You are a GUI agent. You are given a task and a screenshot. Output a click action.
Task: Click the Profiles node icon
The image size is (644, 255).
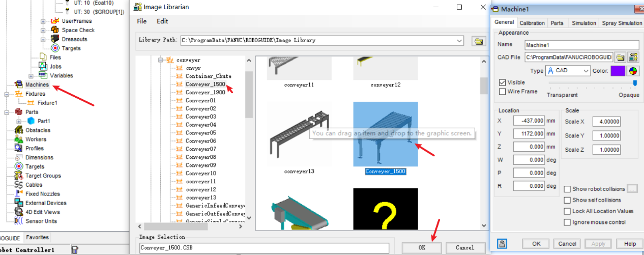[19, 149]
